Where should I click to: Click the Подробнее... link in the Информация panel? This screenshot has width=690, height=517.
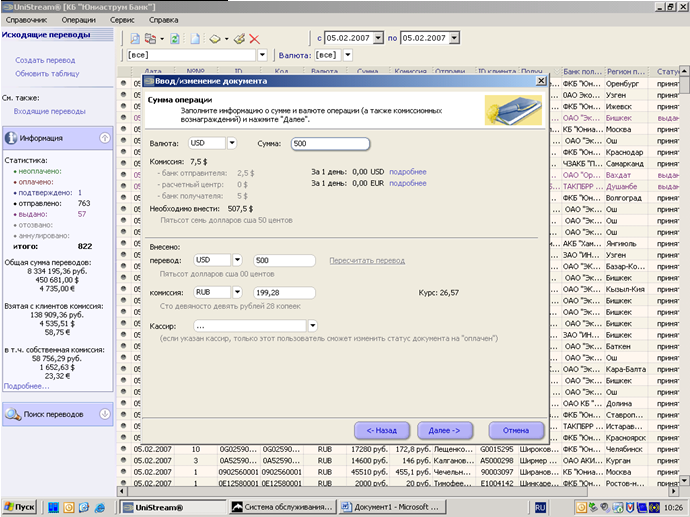[x=26, y=386]
